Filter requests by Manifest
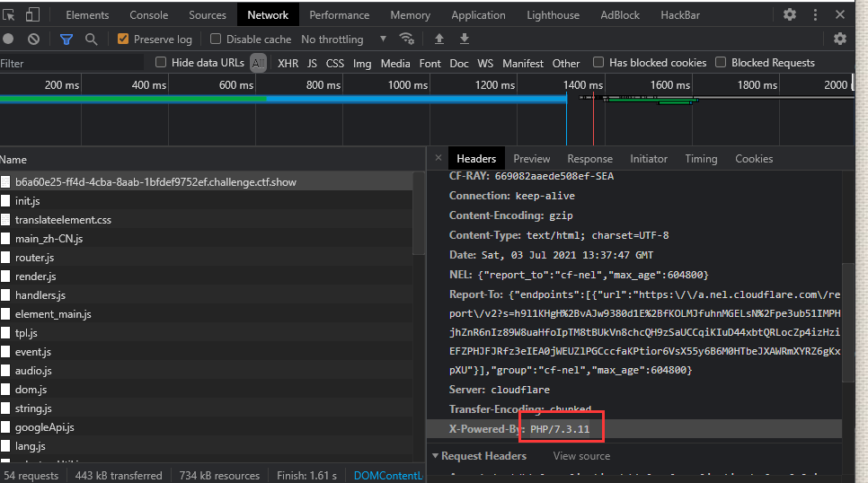868x483 pixels. point(523,63)
